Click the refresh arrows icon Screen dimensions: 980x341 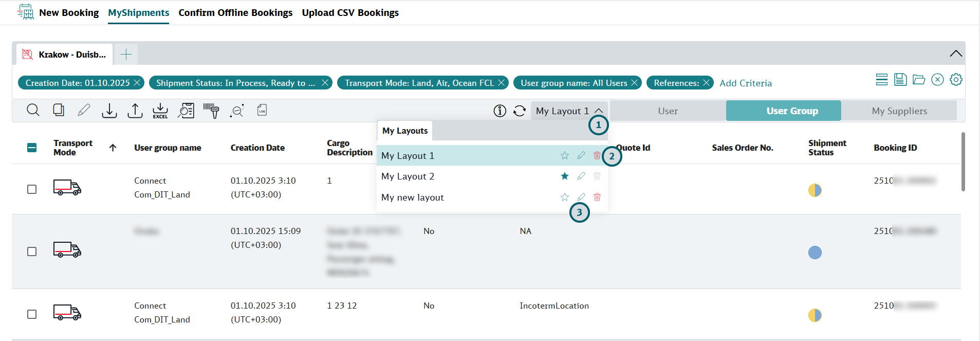coord(520,111)
